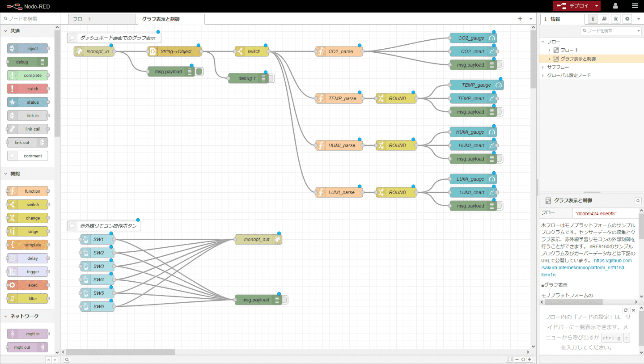Click the add new flow plus icon

tap(520, 19)
